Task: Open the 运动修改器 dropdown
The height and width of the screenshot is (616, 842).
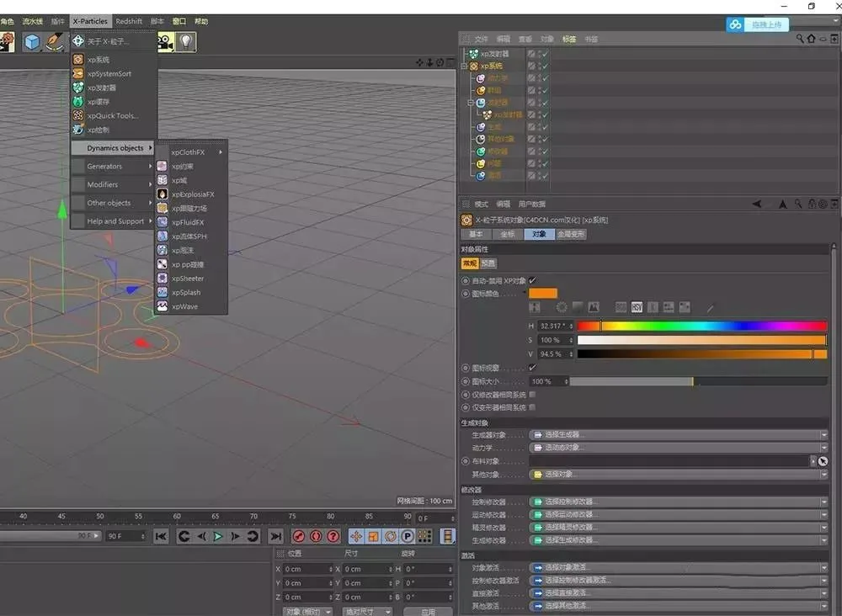Action: (678, 514)
